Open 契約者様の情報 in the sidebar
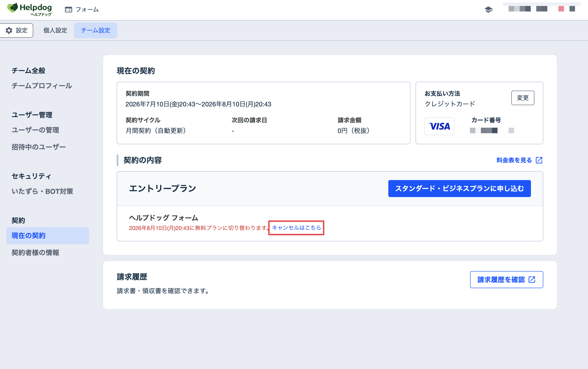The height and width of the screenshot is (369, 588). [35, 253]
